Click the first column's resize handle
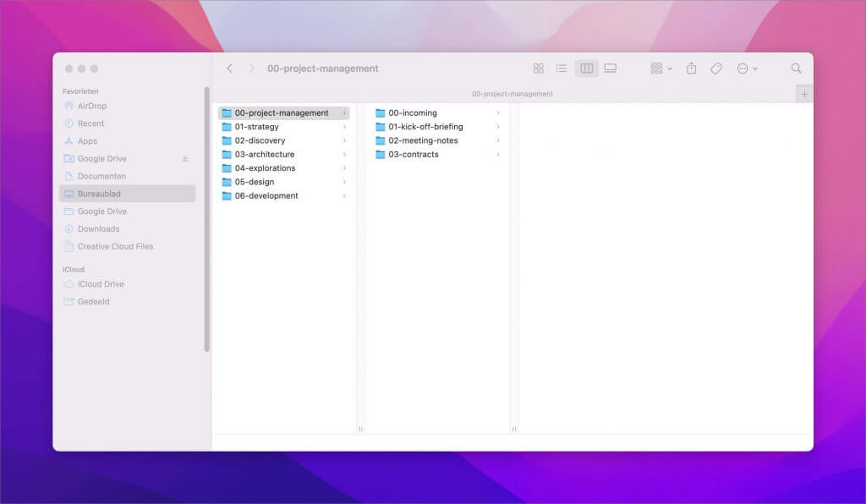 coord(360,429)
